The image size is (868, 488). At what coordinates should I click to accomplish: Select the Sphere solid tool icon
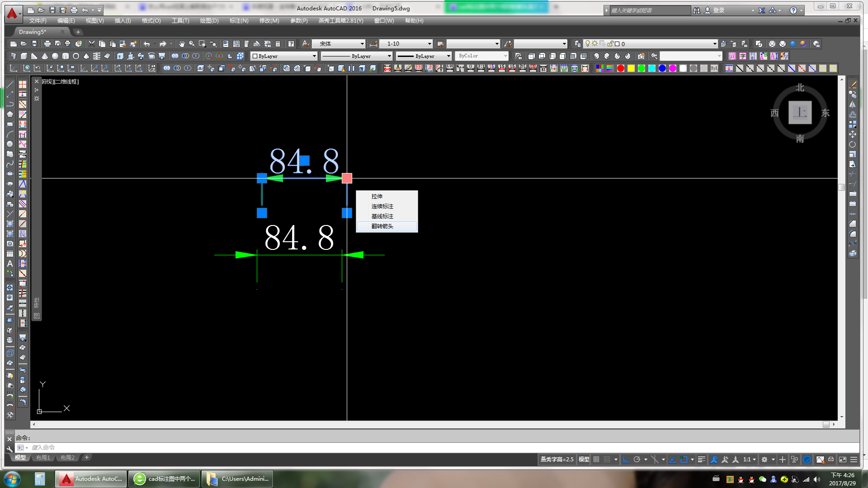tap(55, 56)
